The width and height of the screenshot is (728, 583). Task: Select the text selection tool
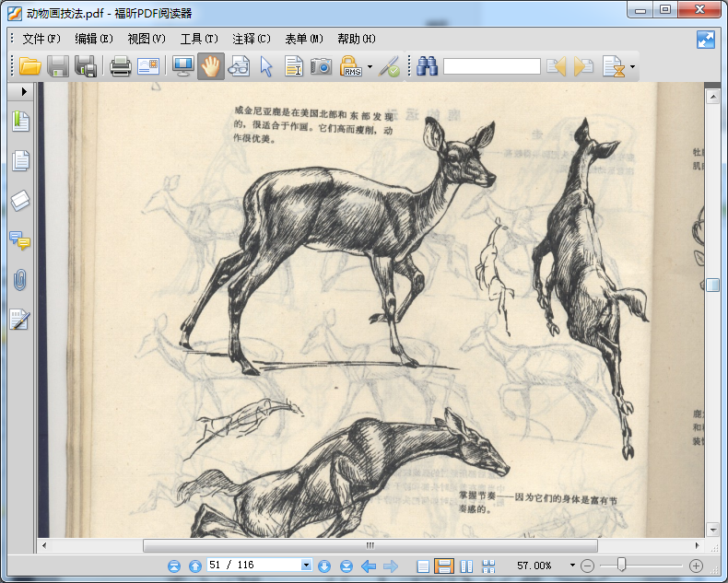(x=294, y=66)
